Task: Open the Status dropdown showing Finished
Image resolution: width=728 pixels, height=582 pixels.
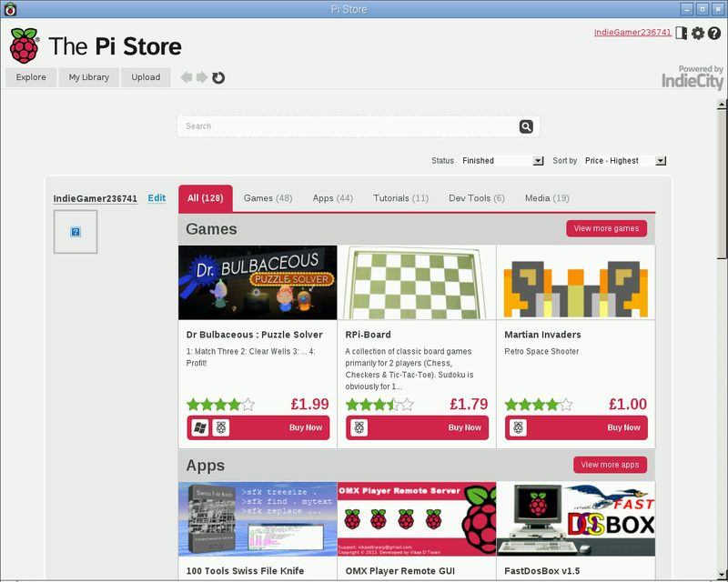Action: click(x=502, y=161)
